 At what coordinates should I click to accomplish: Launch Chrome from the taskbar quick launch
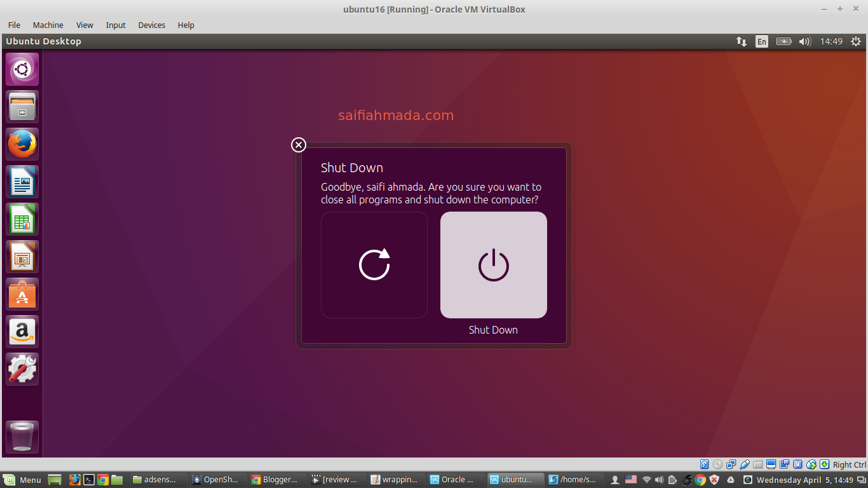tap(103, 480)
